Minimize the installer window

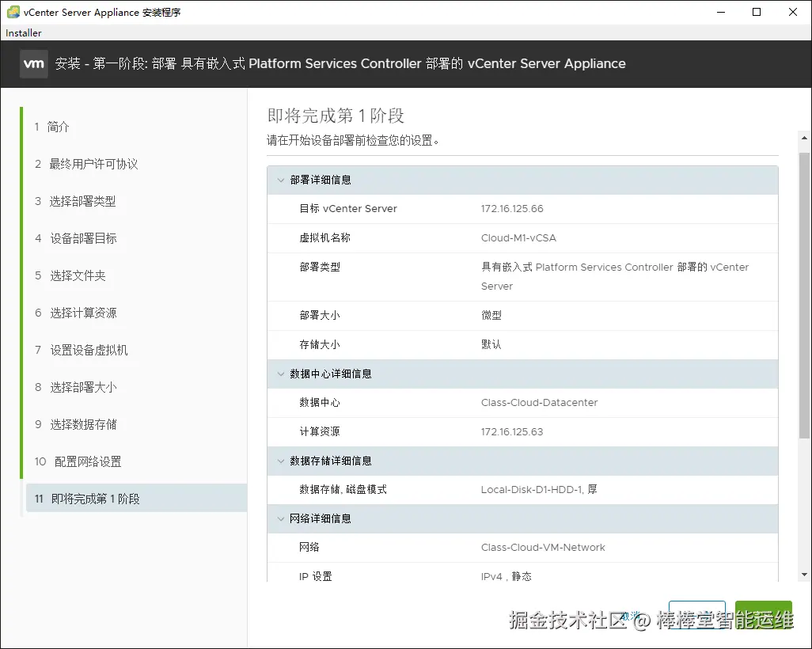tap(721, 12)
